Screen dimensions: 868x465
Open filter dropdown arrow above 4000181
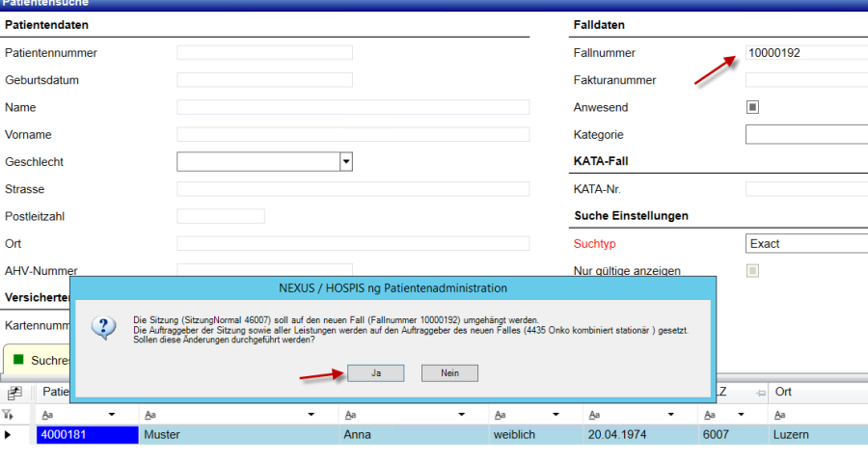112,415
